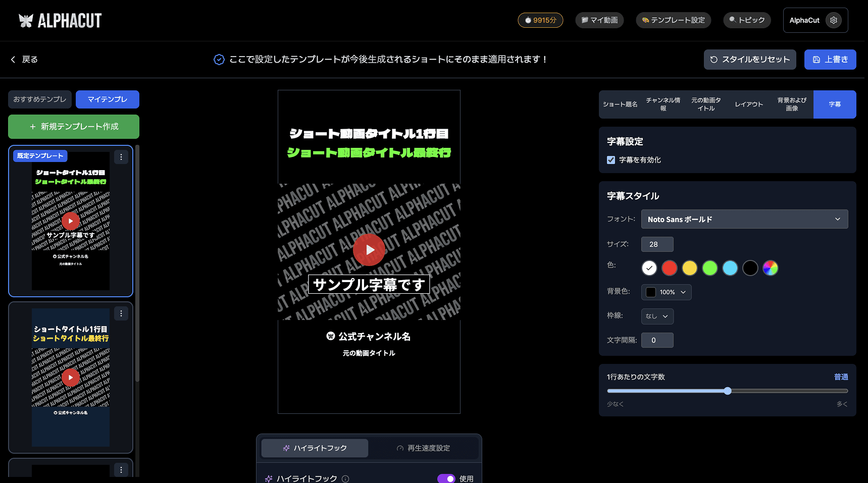Open the Noto Sans ボールド font dropdown
This screenshot has height=483, width=868.
click(x=744, y=219)
